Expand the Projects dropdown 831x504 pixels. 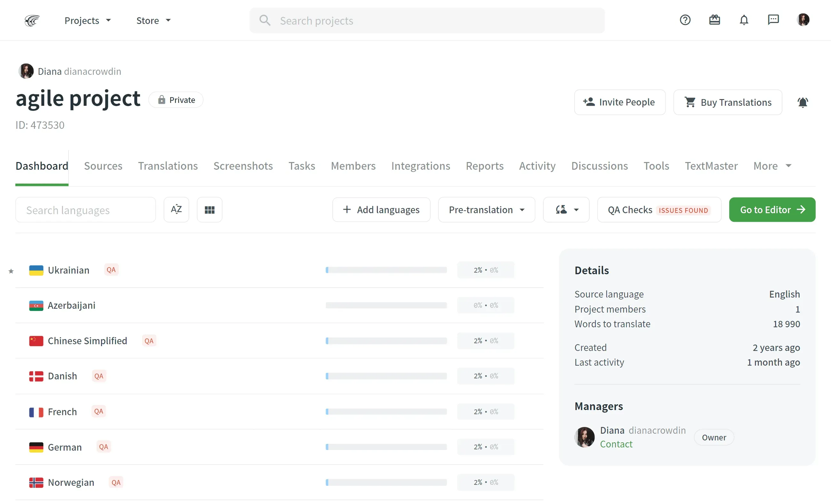tap(87, 20)
